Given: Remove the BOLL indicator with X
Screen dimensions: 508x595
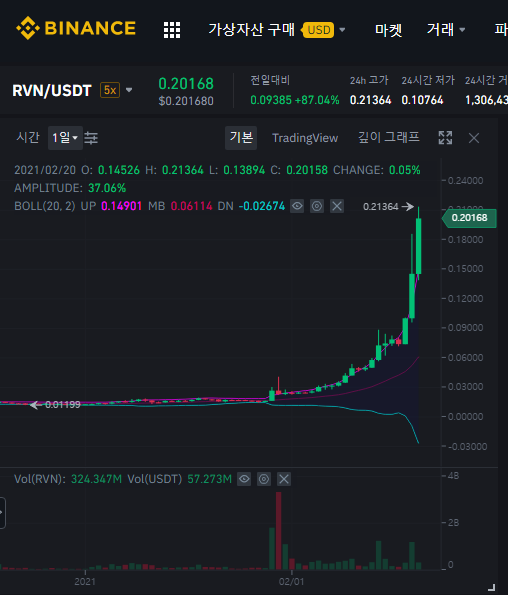Looking at the screenshot, I should (x=337, y=206).
